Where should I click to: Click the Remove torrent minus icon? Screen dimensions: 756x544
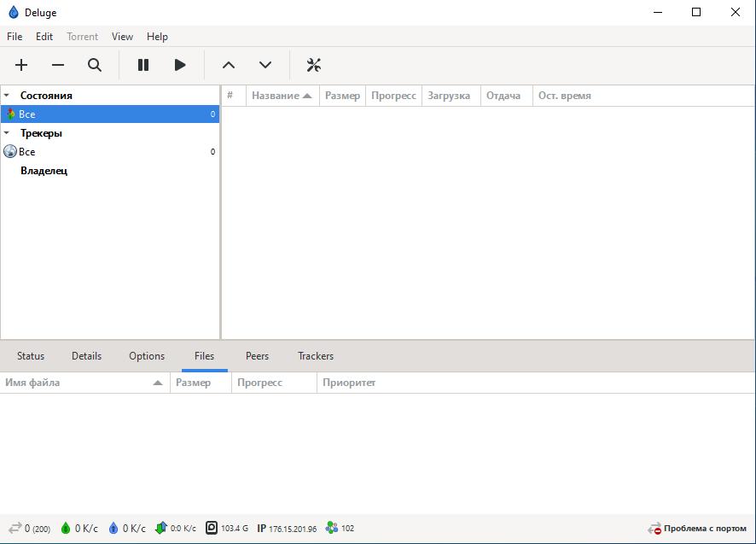coord(58,65)
